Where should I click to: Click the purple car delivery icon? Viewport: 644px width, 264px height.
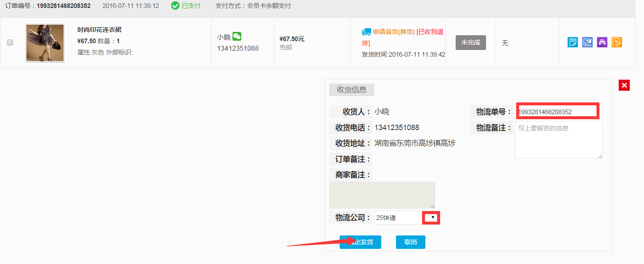pos(602,42)
